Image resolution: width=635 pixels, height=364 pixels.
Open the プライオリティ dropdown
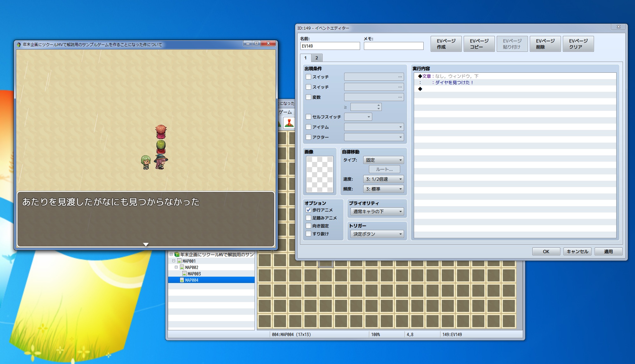[x=377, y=212]
